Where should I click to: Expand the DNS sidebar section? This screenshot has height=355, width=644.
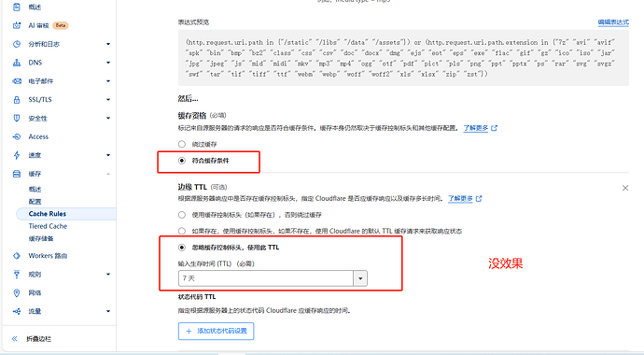(108, 63)
